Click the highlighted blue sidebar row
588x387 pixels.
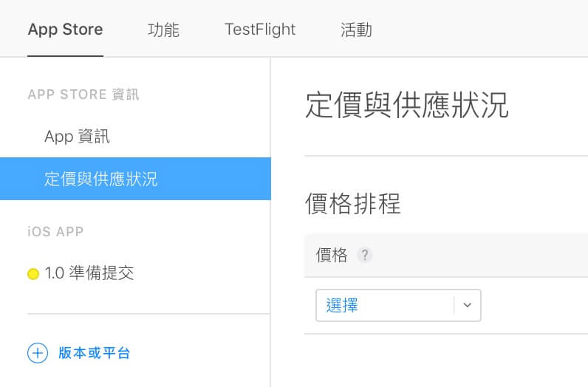135,179
